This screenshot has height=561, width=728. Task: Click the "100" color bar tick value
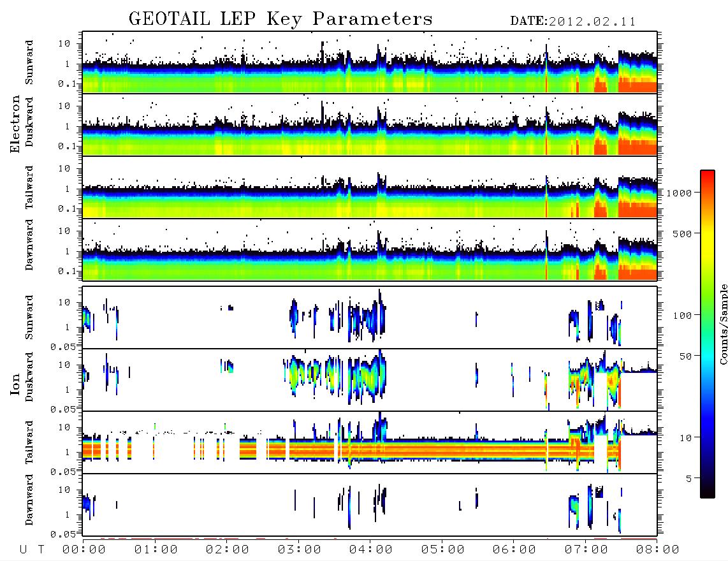point(682,316)
